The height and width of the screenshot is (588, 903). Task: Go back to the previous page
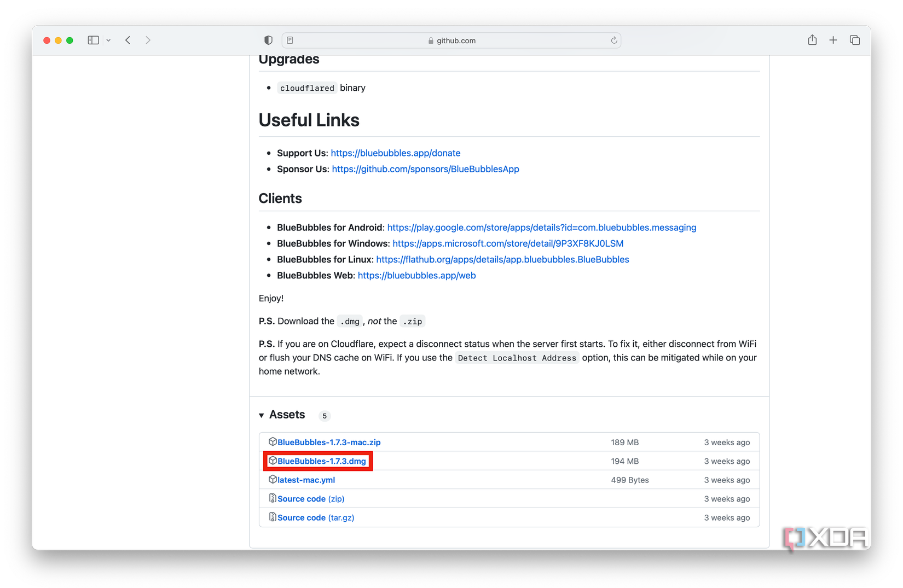pos(128,40)
